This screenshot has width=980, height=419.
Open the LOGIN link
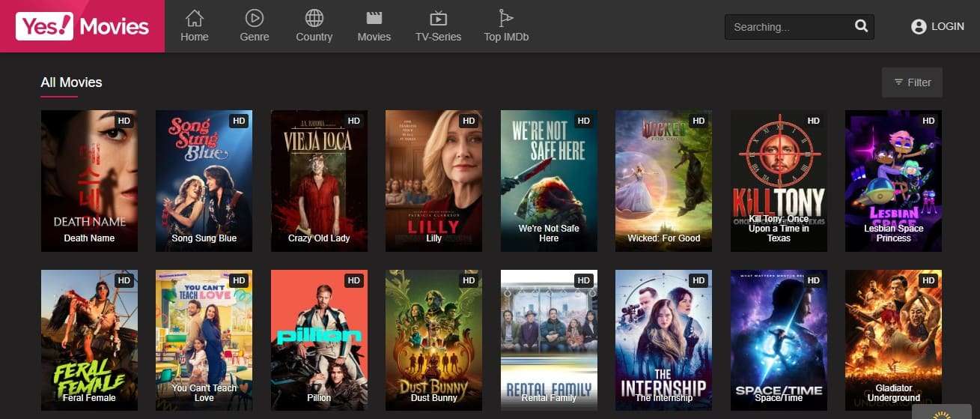tap(948, 26)
